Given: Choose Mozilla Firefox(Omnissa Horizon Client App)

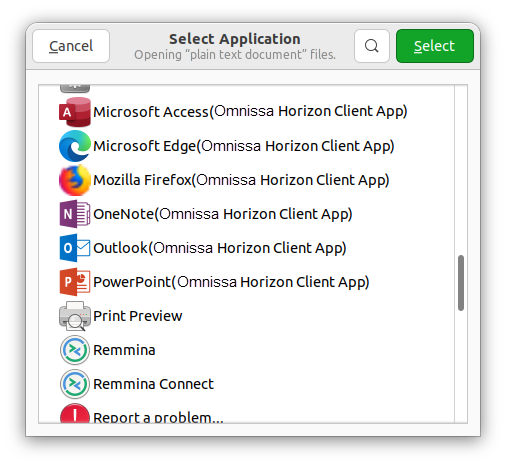Looking at the screenshot, I should (241, 180).
